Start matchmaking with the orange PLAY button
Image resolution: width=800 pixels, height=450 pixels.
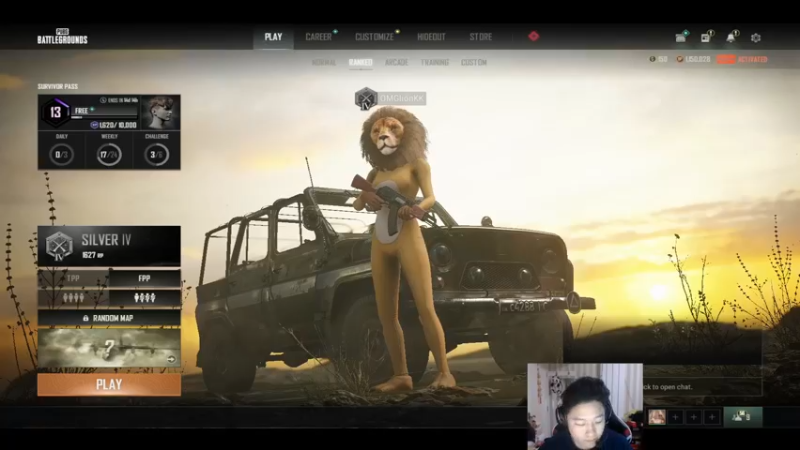pyautogui.click(x=109, y=385)
